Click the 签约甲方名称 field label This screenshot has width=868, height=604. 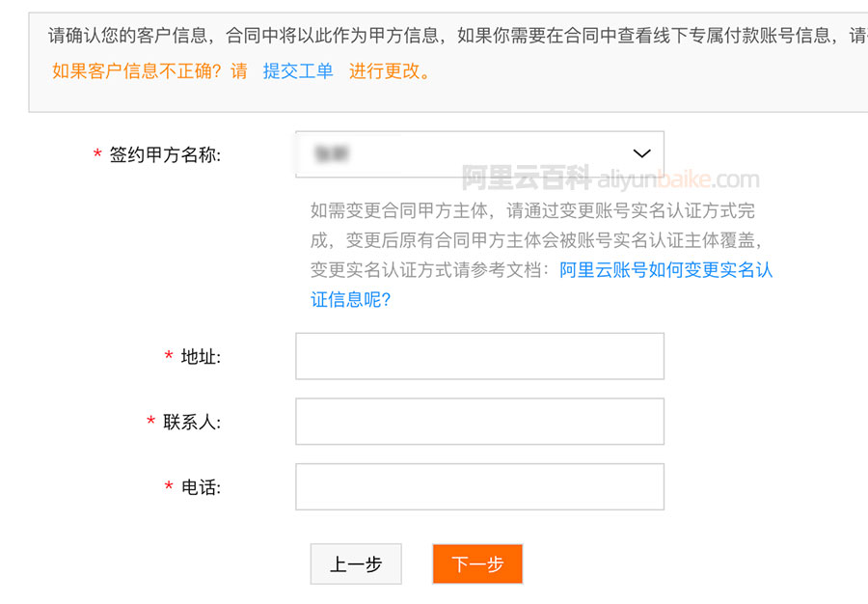click(x=165, y=154)
